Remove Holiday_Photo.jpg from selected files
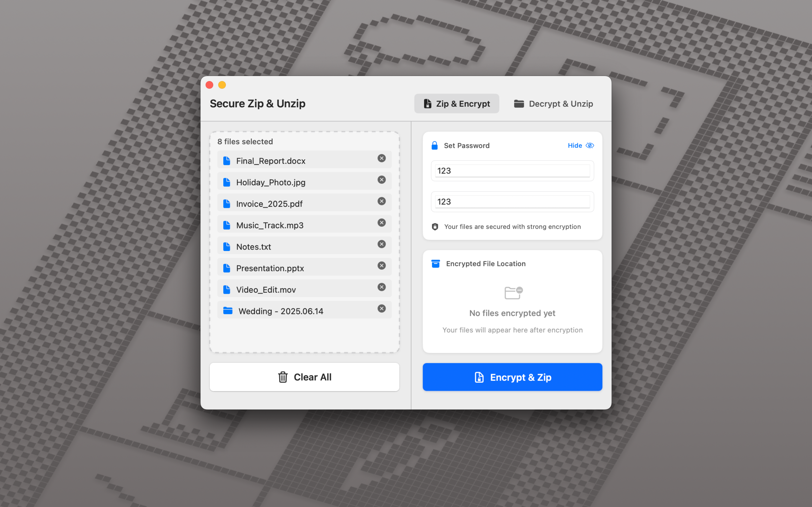Image resolution: width=812 pixels, height=507 pixels. click(381, 180)
